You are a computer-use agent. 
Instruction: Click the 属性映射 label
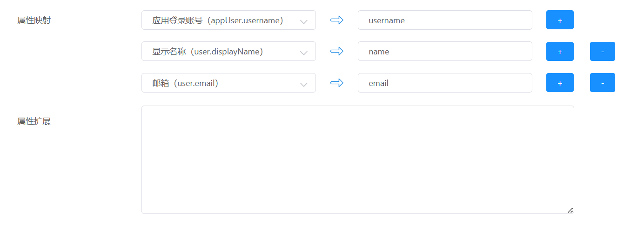point(34,20)
